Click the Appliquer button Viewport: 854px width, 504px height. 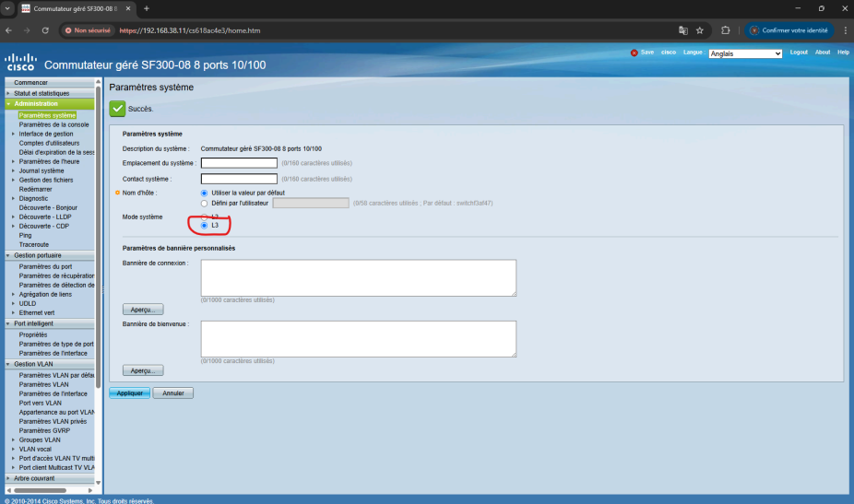(x=129, y=393)
